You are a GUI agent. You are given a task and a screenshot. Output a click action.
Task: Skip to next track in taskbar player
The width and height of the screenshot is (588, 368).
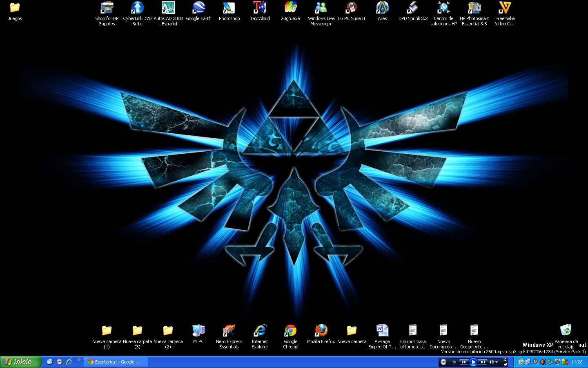coord(483,362)
